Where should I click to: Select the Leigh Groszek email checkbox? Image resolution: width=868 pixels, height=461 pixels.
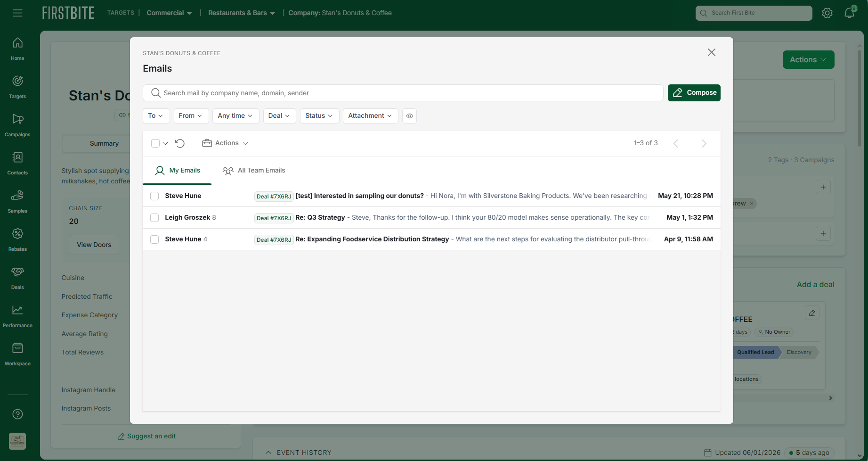pyautogui.click(x=154, y=218)
